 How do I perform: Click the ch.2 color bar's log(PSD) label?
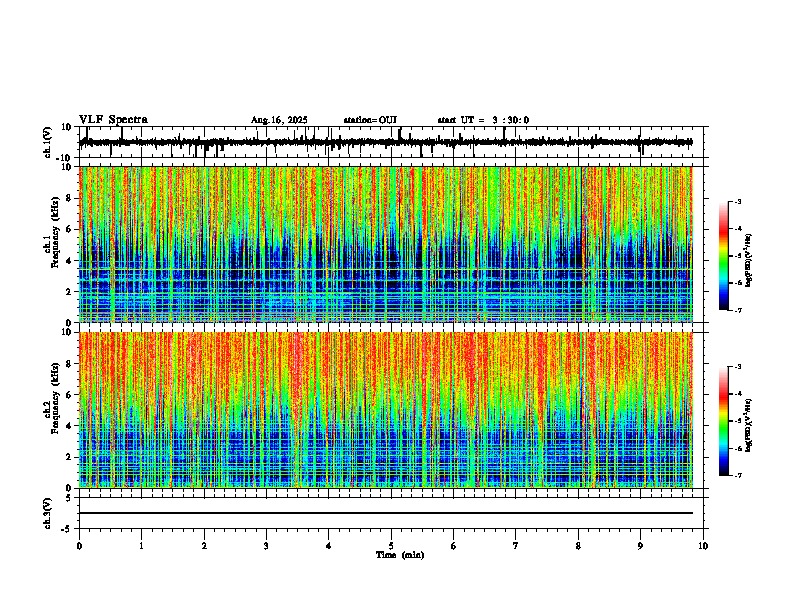(748, 425)
